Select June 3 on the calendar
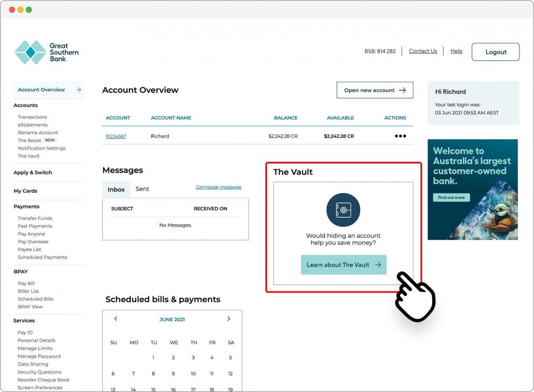Image resolution: width=534 pixels, height=392 pixels. click(193, 358)
